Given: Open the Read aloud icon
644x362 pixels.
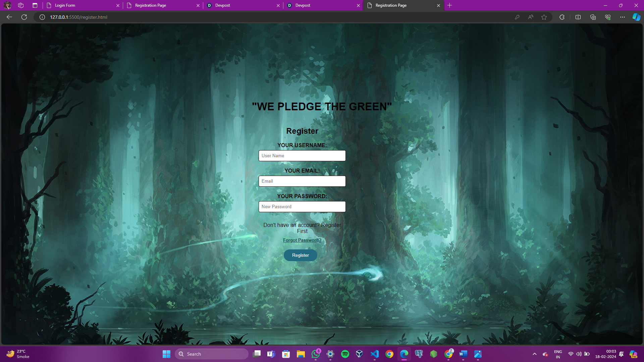Looking at the screenshot, I should [531, 17].
